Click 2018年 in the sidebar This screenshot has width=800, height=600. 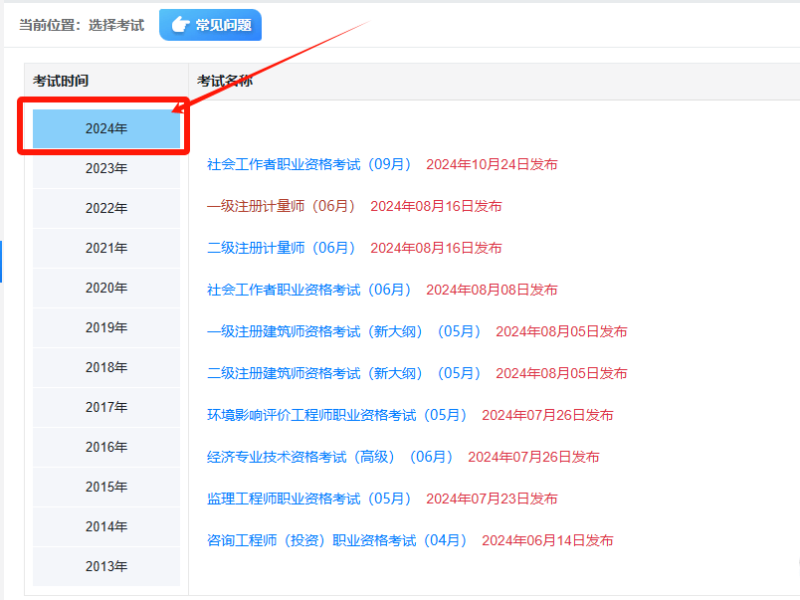[104, 367]
